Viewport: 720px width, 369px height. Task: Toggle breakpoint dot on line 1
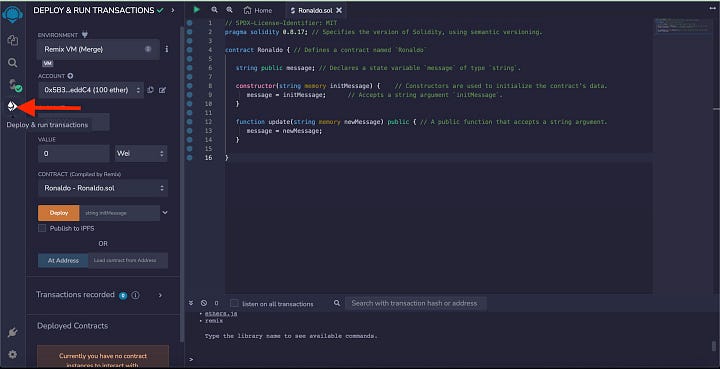(189, 23)
